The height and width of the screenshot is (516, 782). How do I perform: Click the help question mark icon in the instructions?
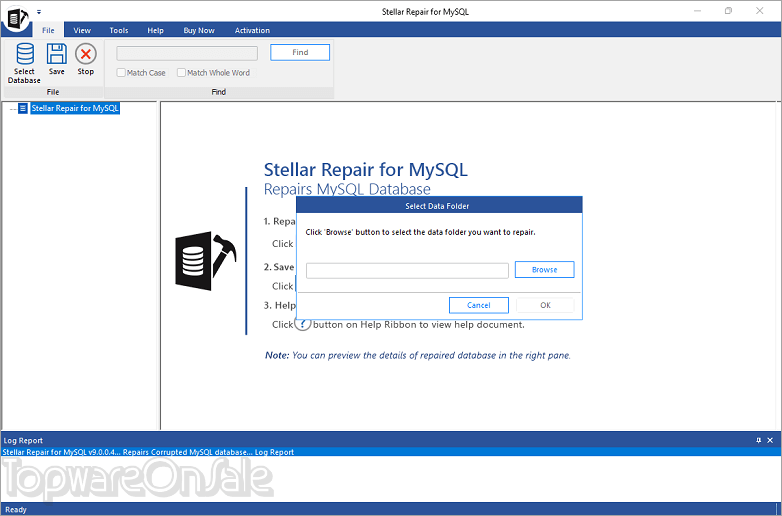pos(303,325)
